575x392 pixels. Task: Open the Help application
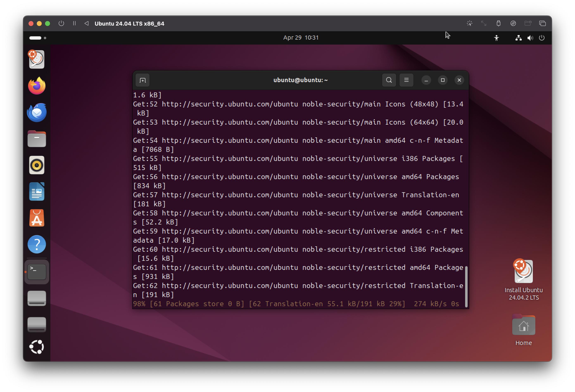[37, 244]
